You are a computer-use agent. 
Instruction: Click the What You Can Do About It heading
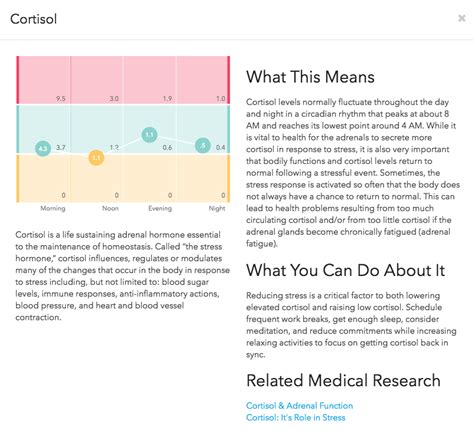tap(346, 270)
